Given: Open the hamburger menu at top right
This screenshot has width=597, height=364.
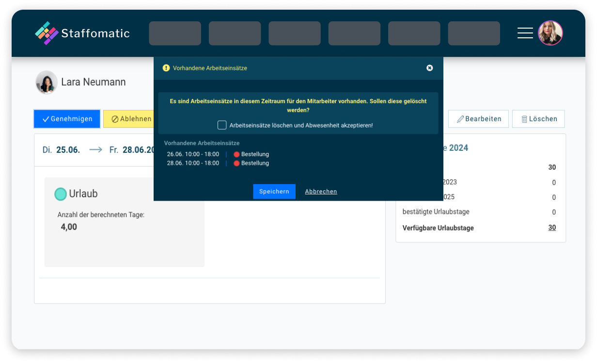Looking at the screenshot, I should tap(525, 33).
